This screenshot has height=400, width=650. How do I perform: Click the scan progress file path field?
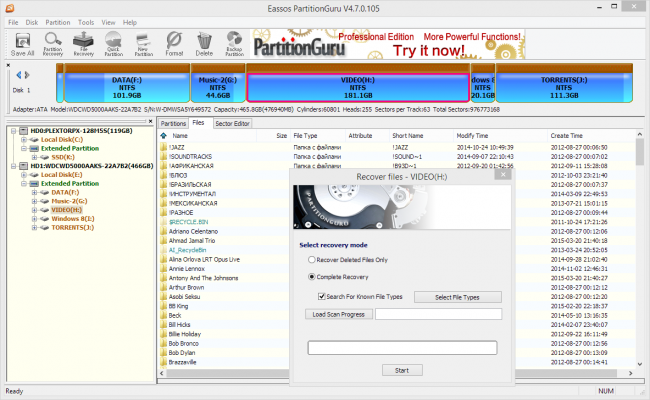439,314
